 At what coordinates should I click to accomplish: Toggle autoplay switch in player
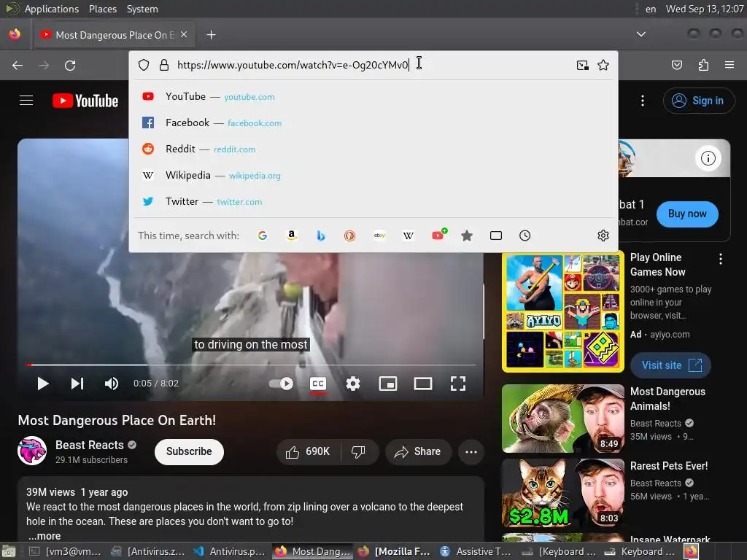click(281, 384)
